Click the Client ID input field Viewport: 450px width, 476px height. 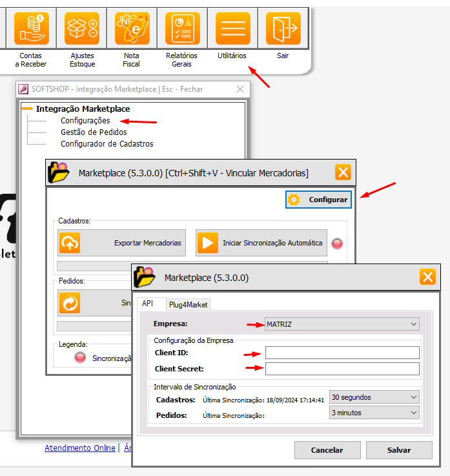click(x=342, y=353)
